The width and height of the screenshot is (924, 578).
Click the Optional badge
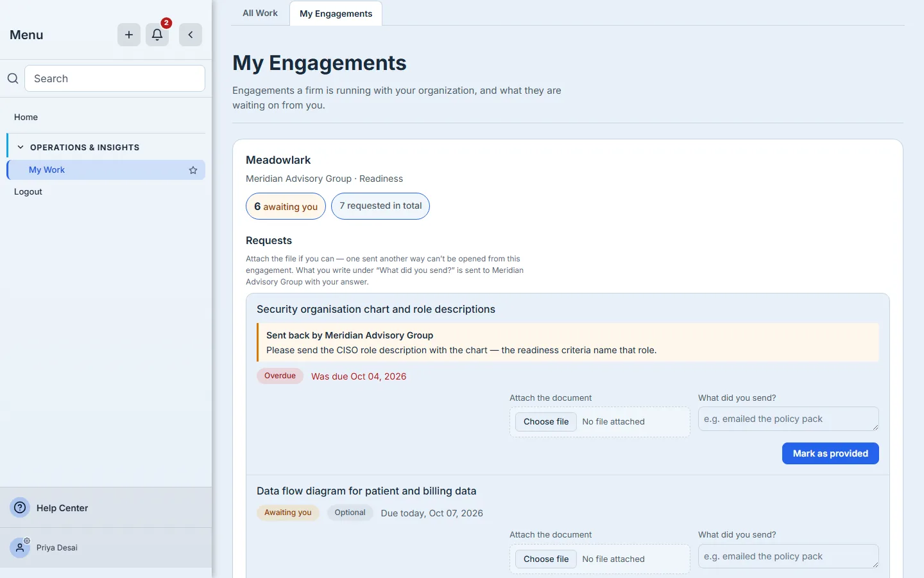(350, 512)
